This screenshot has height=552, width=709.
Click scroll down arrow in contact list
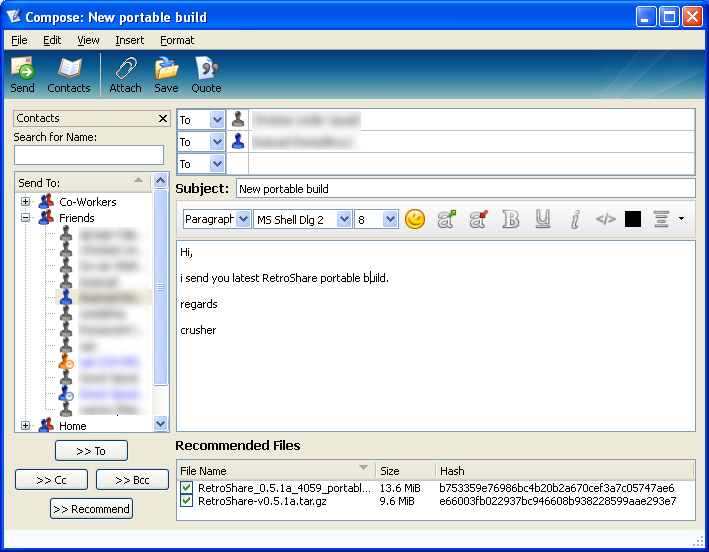pyautogui.click(x=161, y=424)
